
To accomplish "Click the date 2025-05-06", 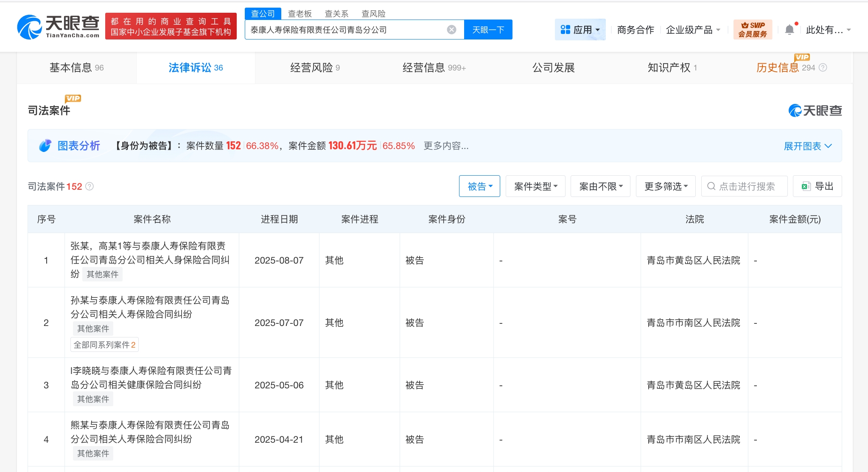I will coord(279,385).
